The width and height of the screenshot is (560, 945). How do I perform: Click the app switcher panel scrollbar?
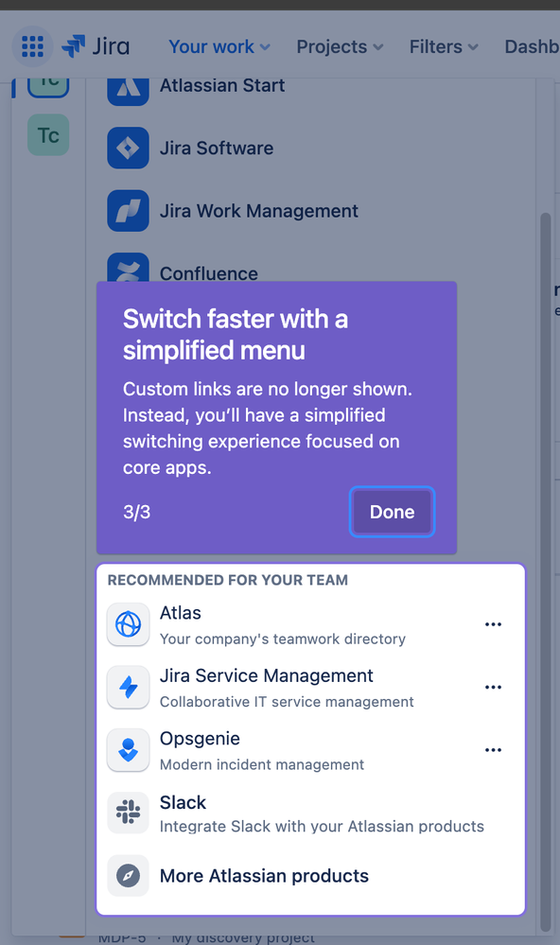tap(546, 571)
